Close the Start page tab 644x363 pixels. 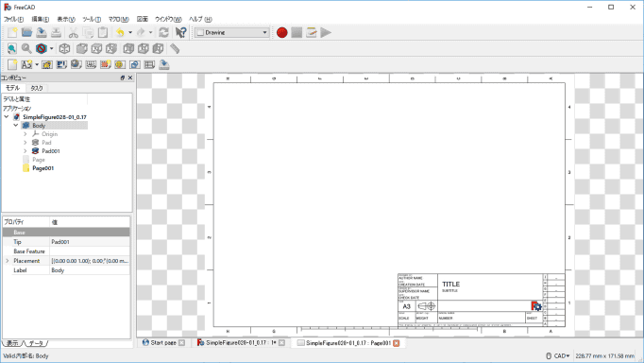point(181,342)
